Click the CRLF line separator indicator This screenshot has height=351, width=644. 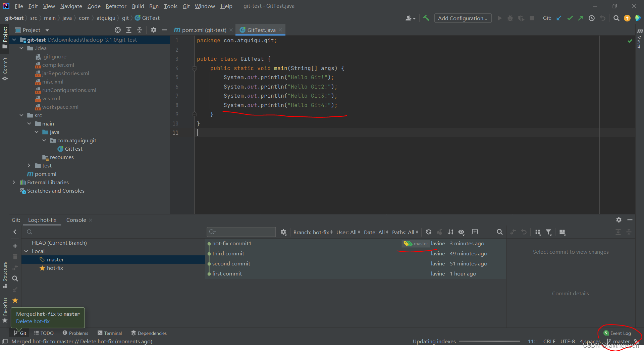point(549,342)
